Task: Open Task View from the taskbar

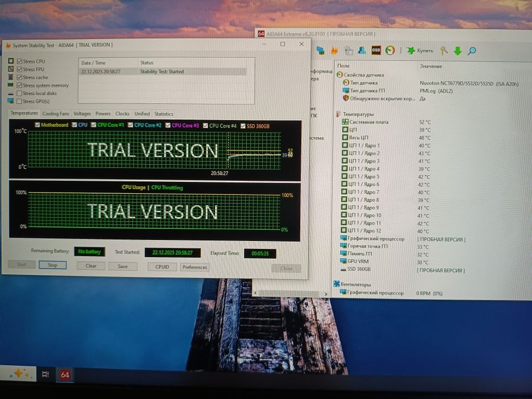Action: click(x=45, y=374)
